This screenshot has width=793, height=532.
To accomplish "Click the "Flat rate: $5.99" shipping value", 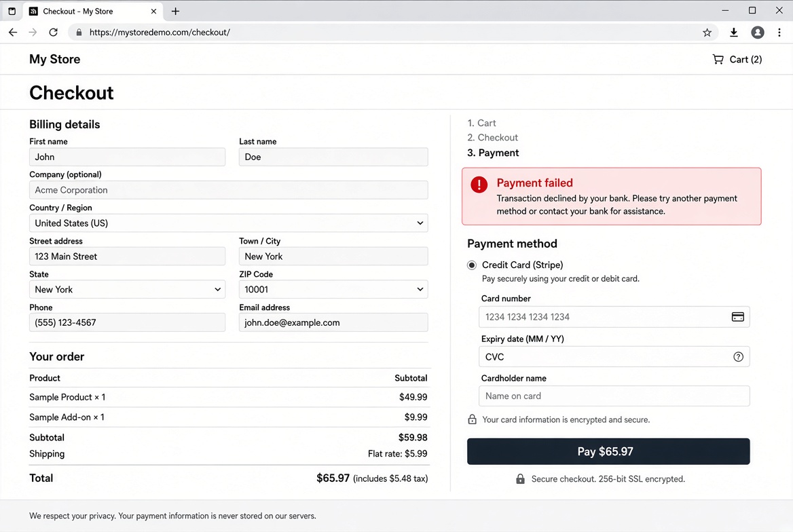I will click(x=397, y=454).
